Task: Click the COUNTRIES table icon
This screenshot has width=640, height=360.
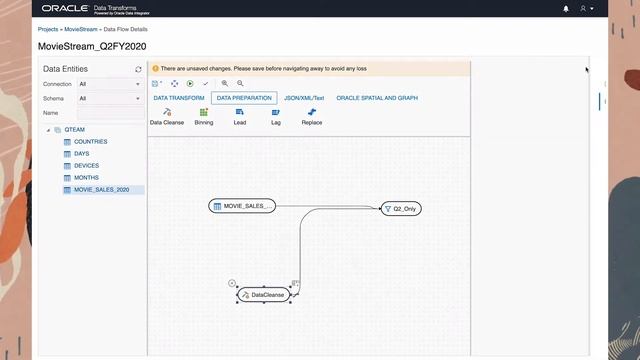Action: 67,142
